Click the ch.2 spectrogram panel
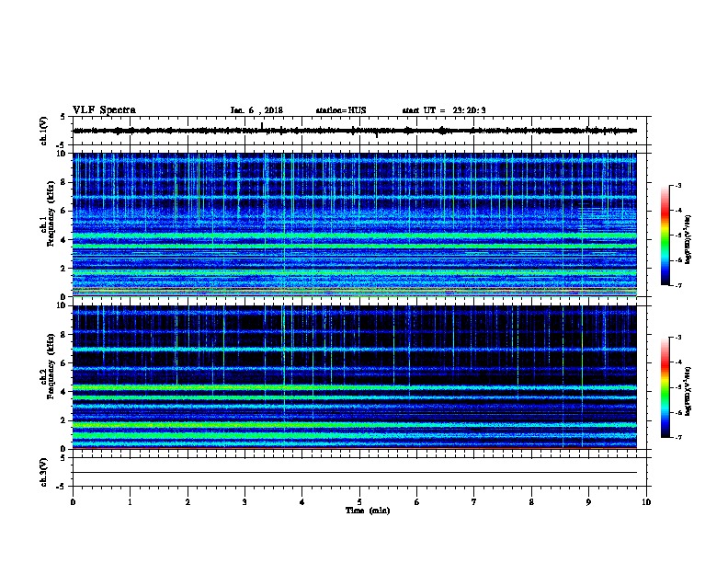 pyautogui.click(x=355, y=377)
